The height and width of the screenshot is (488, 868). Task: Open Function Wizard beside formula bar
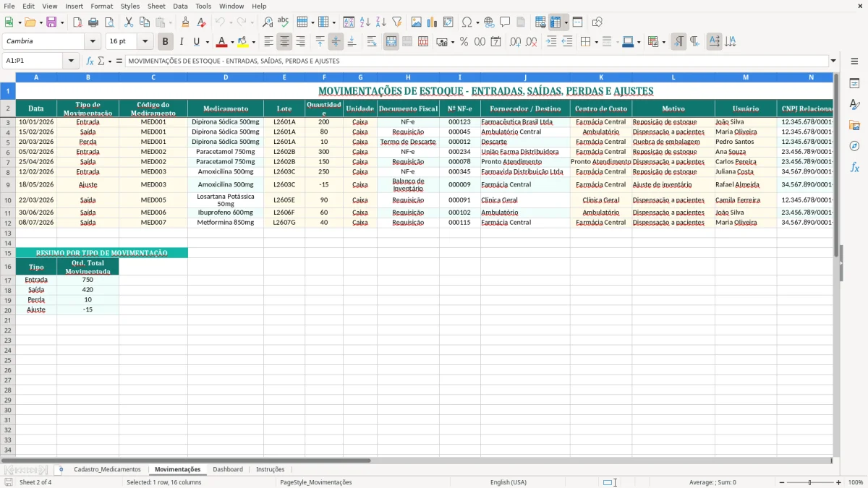click(x=90, y=61)
